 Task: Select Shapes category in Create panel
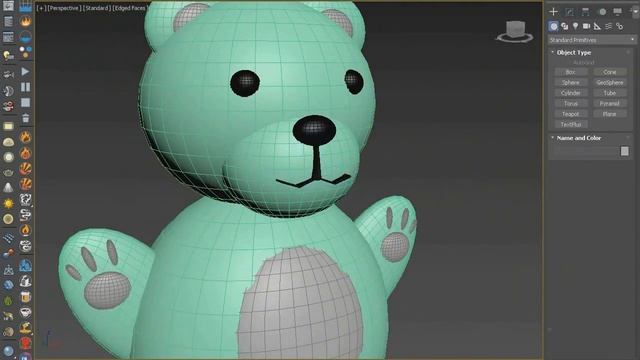point(564,26)
